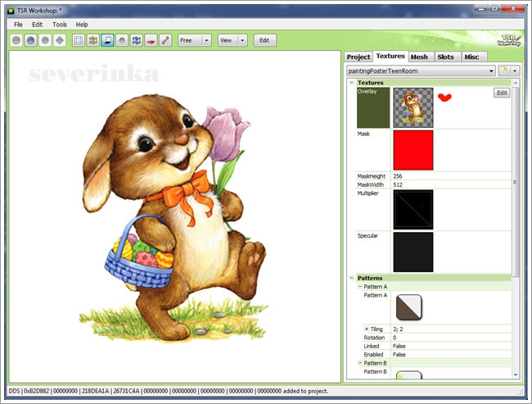Click the toolbar Edit button
The image size is (532, 404).
click(264, 40)
